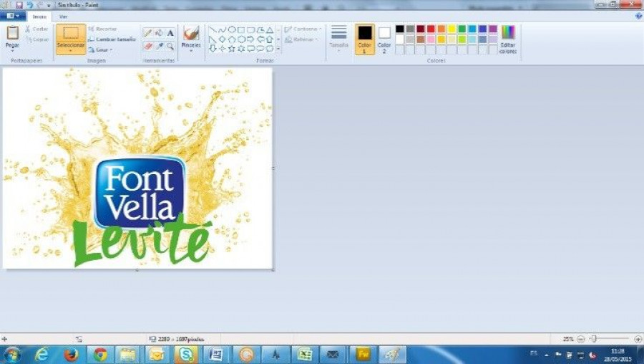Open the Tamaño line size dropdown
The image size is (644, 364).
339,39
